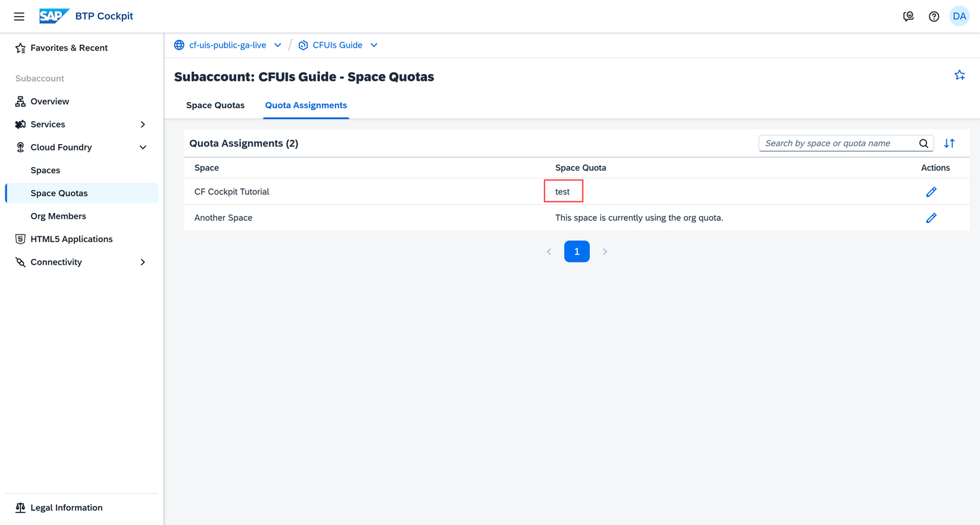Image resolution: width=980 pixels, height=525 pixels.
Task: Select the Another Space cell
Action: point(223,218)
